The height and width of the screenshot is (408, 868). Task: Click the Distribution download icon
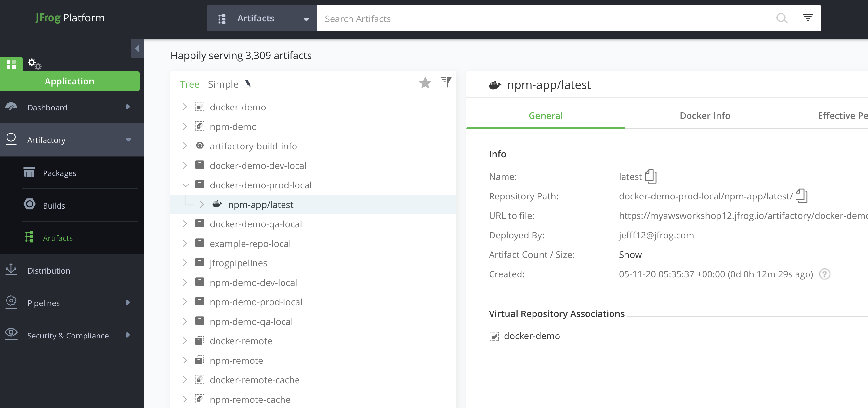[x=11, y=270]
